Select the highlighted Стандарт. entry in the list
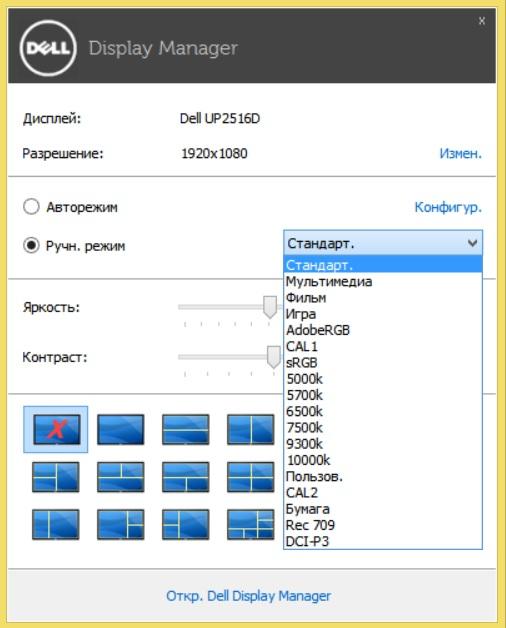The image size is (506, 628). [383, 265]
